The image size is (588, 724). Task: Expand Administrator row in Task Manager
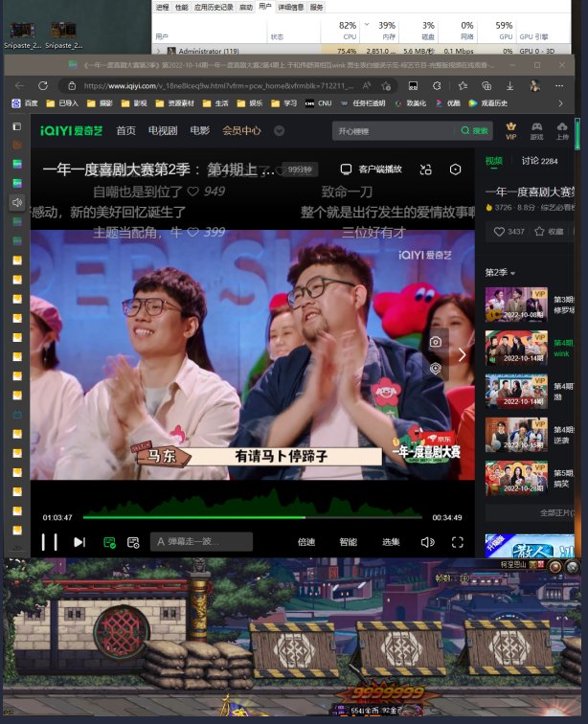coord(159,51)
